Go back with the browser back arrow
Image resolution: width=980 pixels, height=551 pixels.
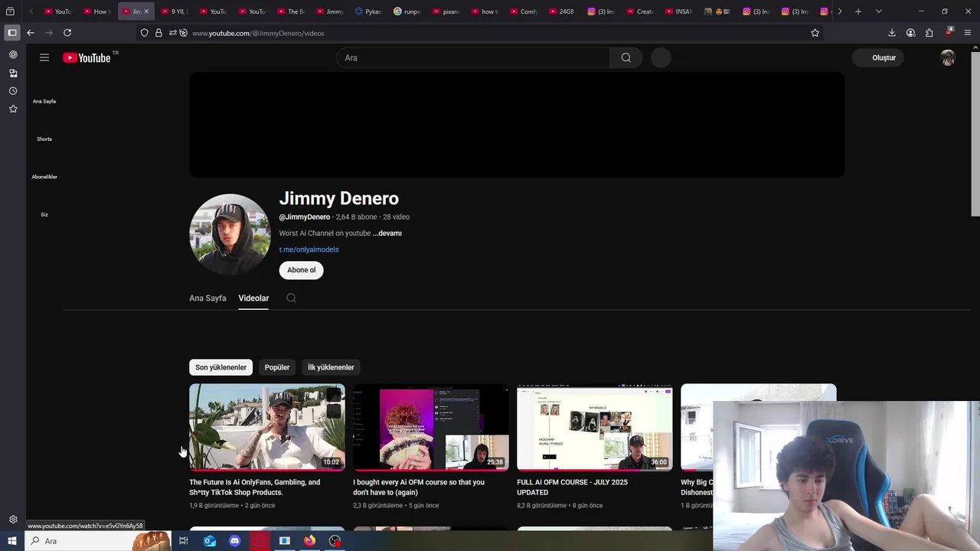pos(30,33)
